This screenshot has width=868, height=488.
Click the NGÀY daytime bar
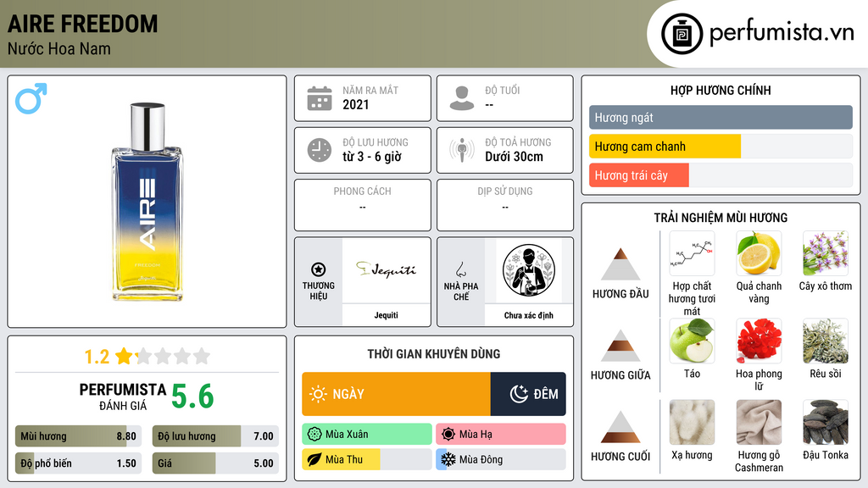pos(397,394)
